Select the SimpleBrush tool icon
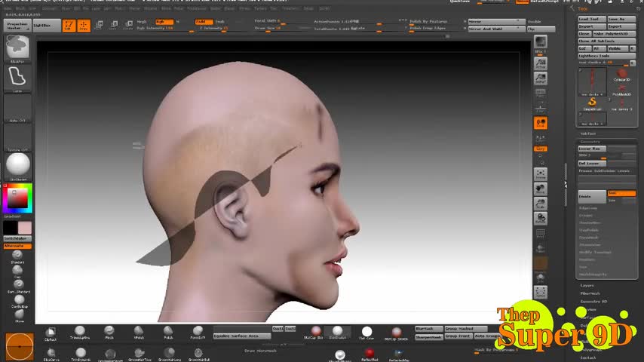This screenshot has width=644, height=362. 592,102
